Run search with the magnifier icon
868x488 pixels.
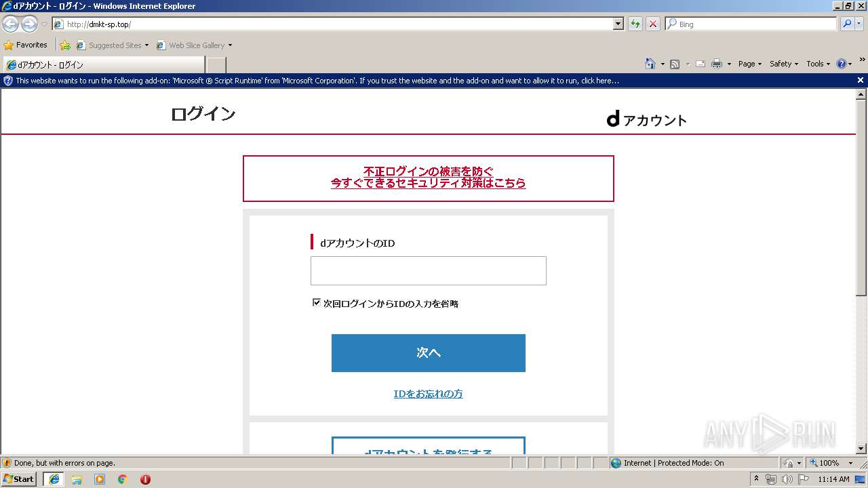tap(846, 24)
